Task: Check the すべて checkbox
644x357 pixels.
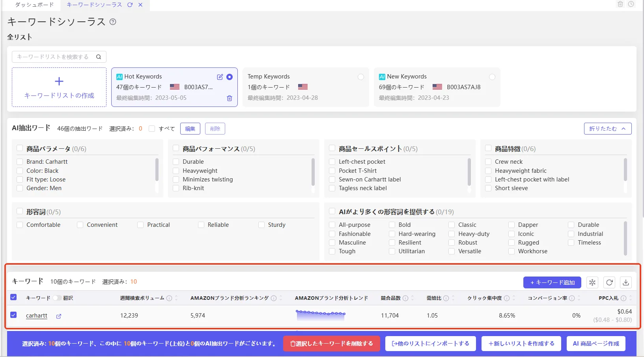Action: click(152, 129)
